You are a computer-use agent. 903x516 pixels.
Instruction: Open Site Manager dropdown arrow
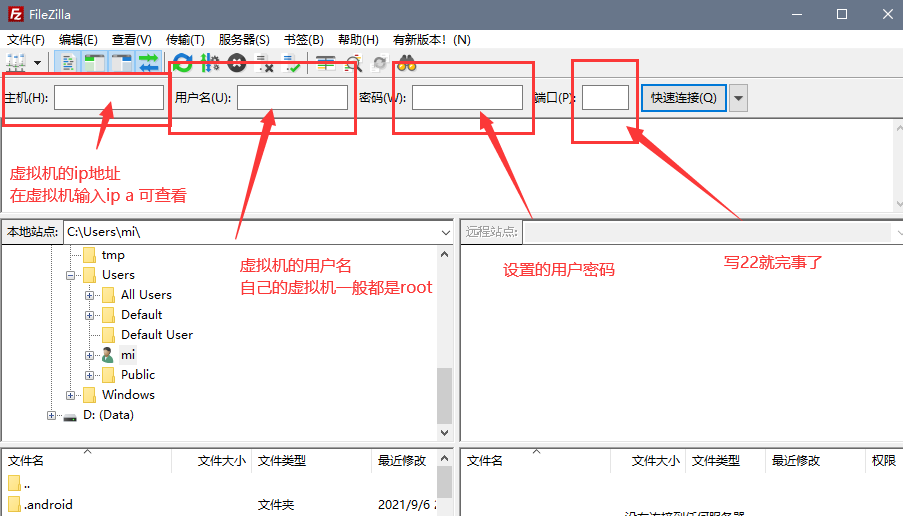pos(37,63)
